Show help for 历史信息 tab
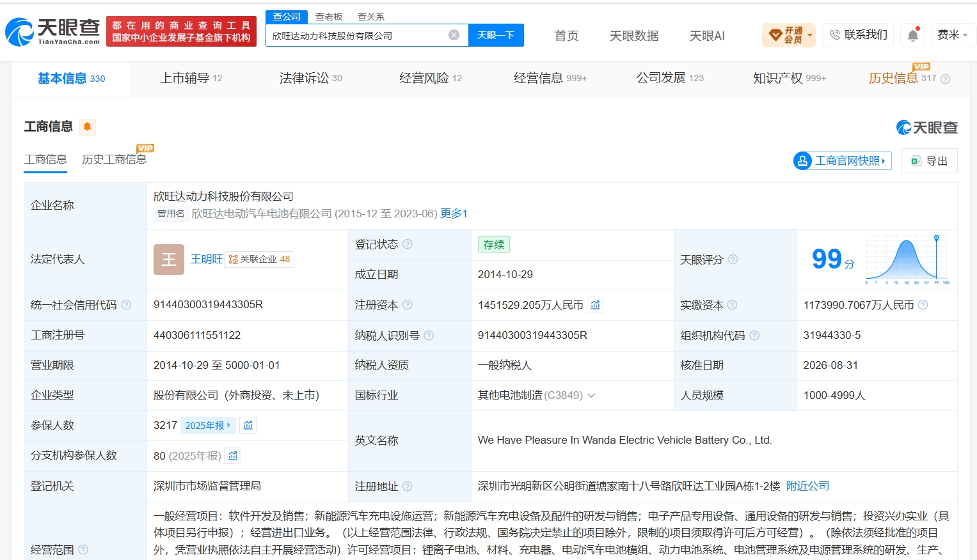This screenshot has height=560, width=977. click(945, 79)
